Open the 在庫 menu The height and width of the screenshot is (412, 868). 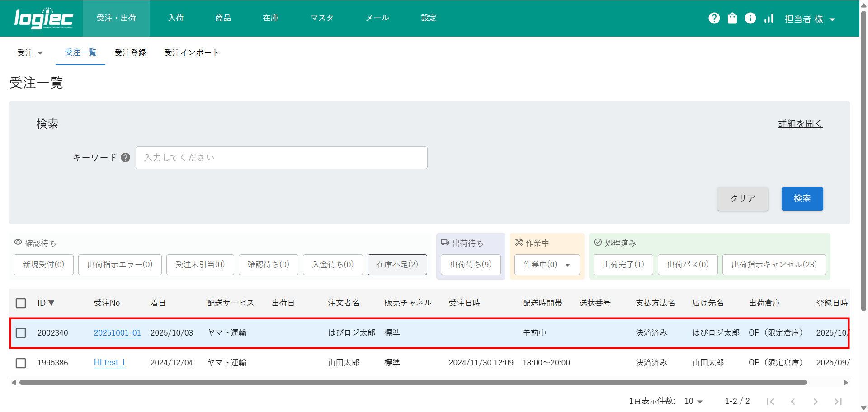270,18
